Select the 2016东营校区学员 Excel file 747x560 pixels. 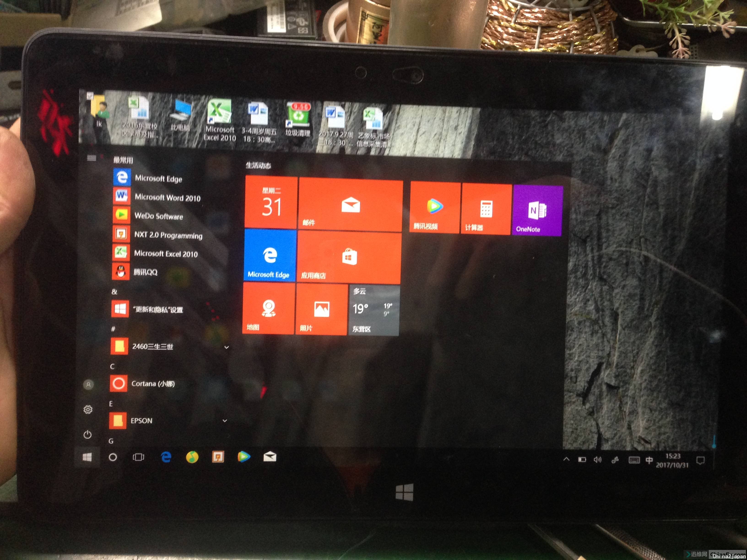pyautogui.click(x=140, y=117)
